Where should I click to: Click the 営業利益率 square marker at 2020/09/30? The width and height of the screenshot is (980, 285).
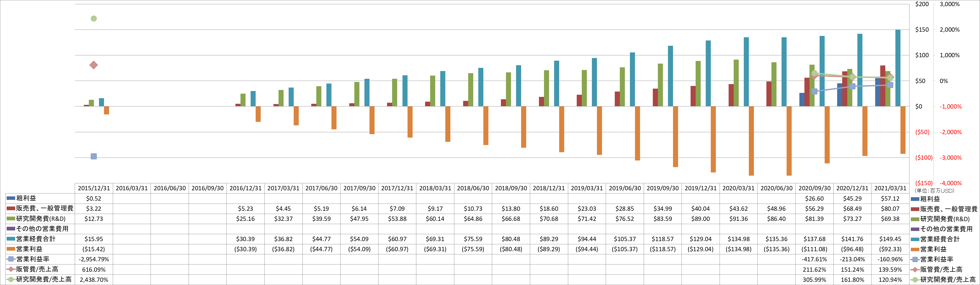pyautogui.click(x=814, y=91)
